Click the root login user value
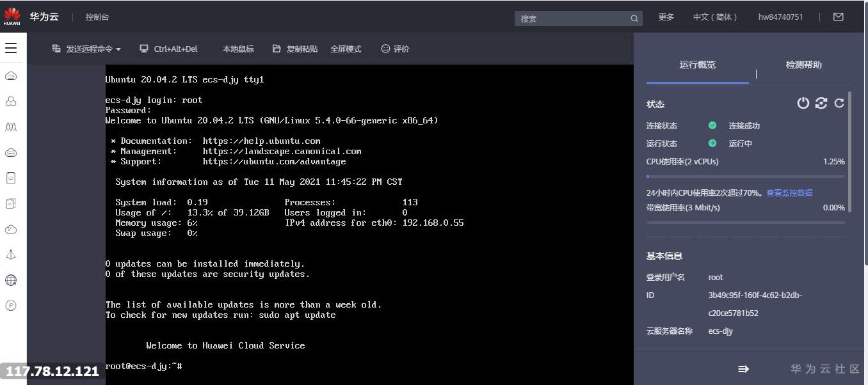The height and width of the screenshot is (385, 868). 716,278
